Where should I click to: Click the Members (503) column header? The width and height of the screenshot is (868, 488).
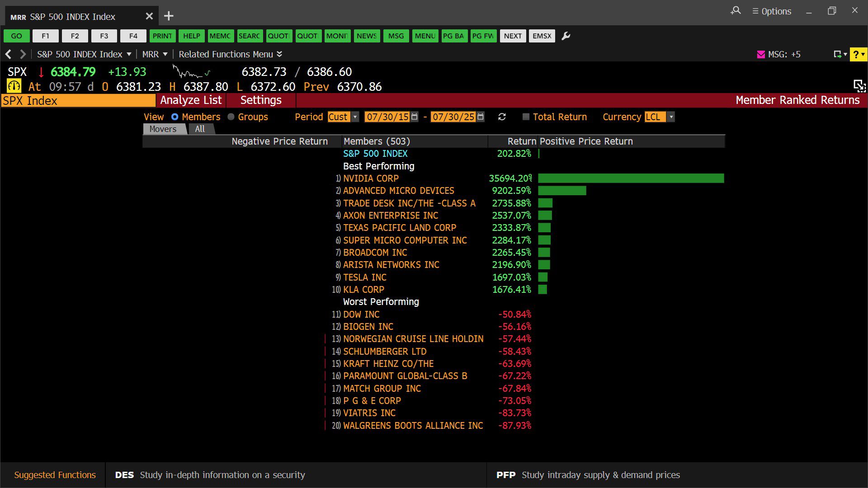point(415,141)
